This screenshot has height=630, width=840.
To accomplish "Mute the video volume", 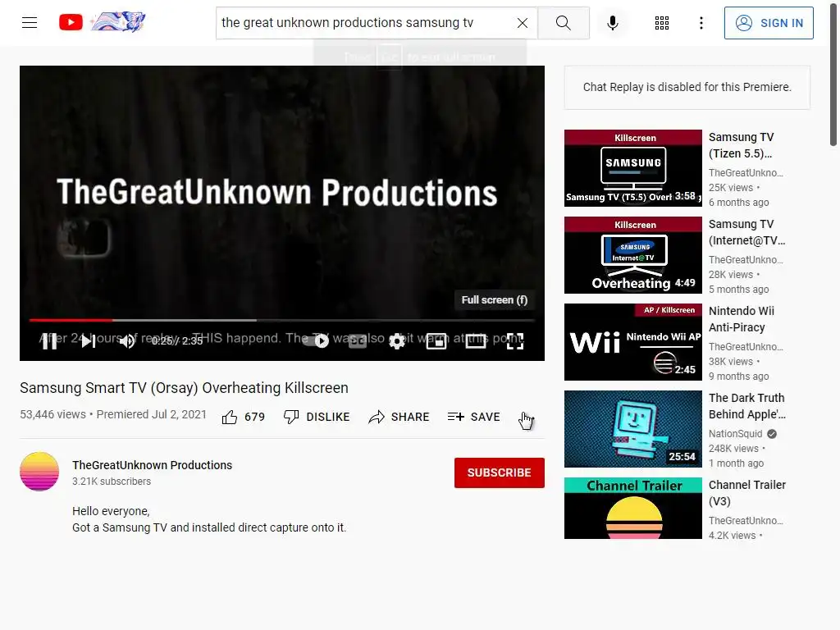I will click(x=127, y=340).
